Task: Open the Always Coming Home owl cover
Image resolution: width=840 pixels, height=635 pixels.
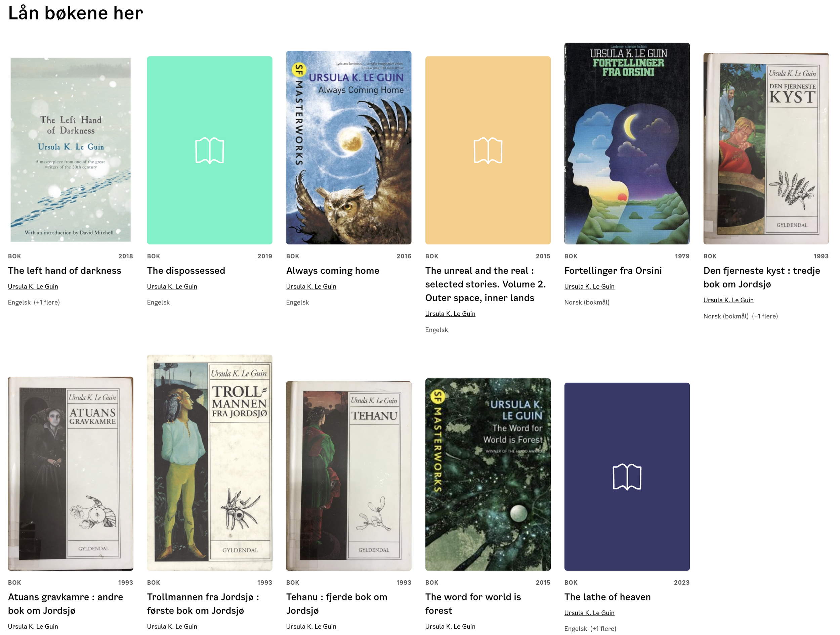Action: point(349,148)
